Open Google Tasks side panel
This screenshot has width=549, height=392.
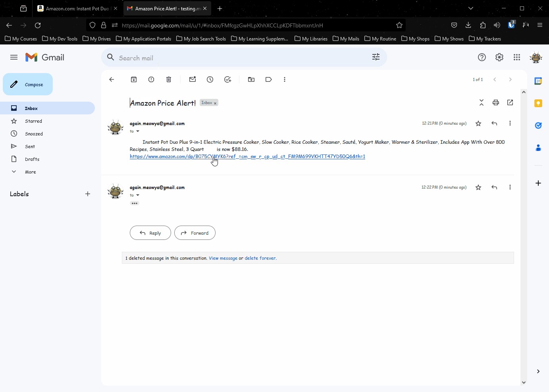tap(538, 126)
